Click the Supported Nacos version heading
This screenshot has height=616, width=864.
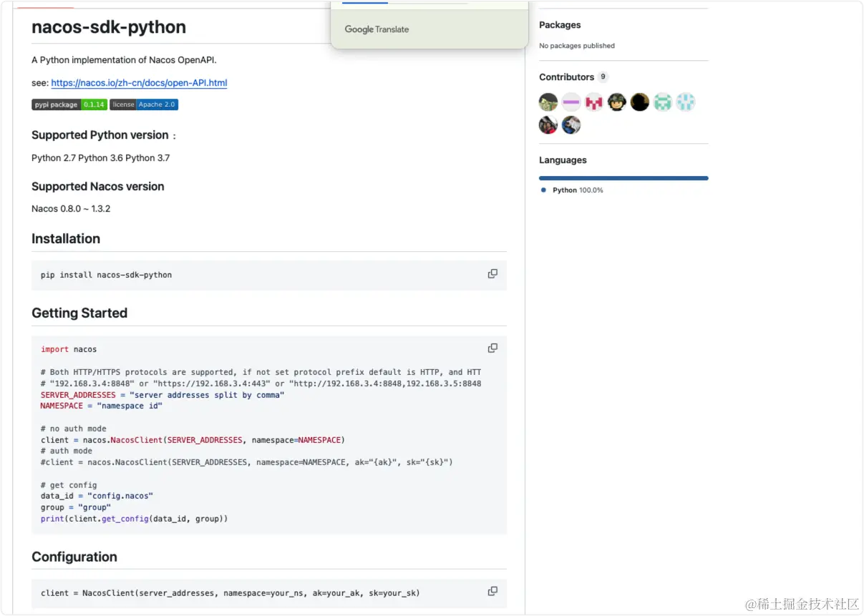(98, 187)
